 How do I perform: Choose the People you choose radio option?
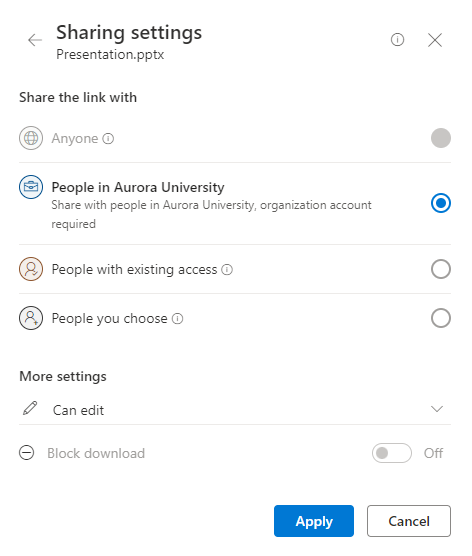[441, 318]
